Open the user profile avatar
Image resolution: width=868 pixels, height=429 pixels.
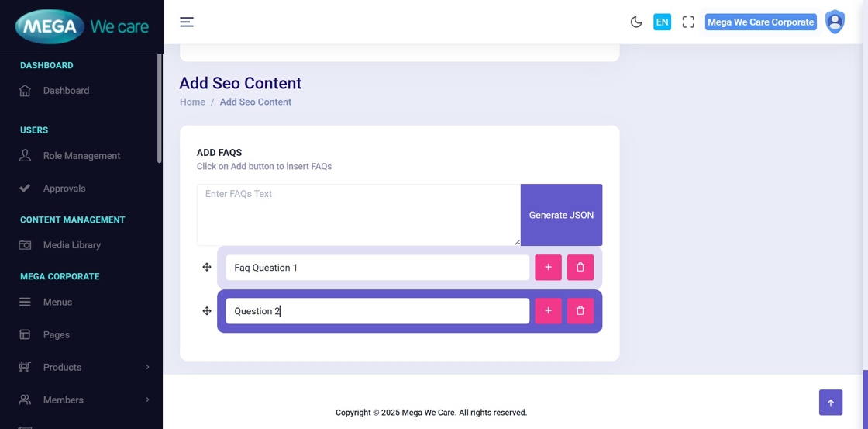tap(835, 22)
